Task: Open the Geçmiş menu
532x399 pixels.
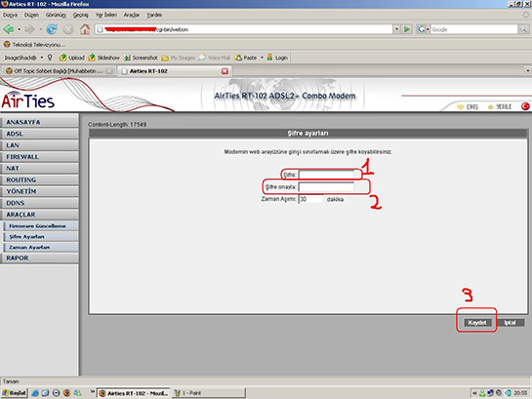Action: click(x=80, y=15)
